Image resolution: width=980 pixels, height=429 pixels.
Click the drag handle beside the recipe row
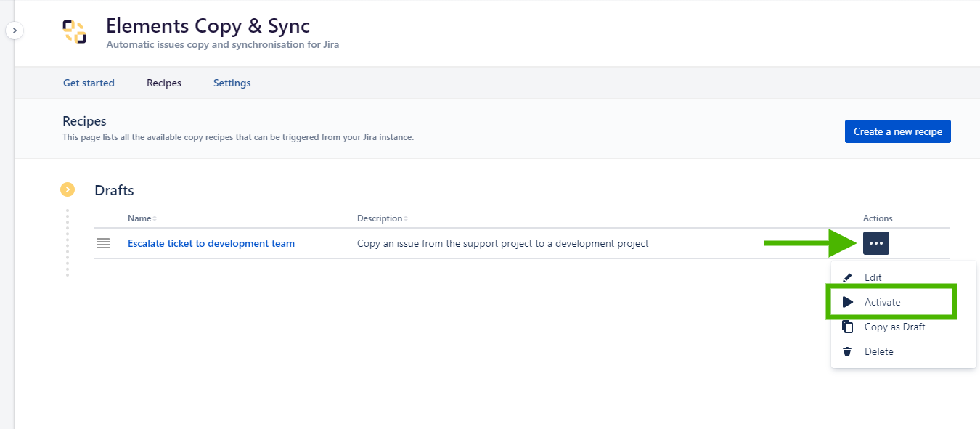103,243
